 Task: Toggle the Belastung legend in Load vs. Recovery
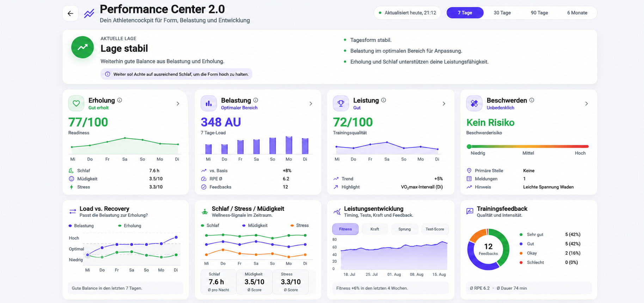81,226
